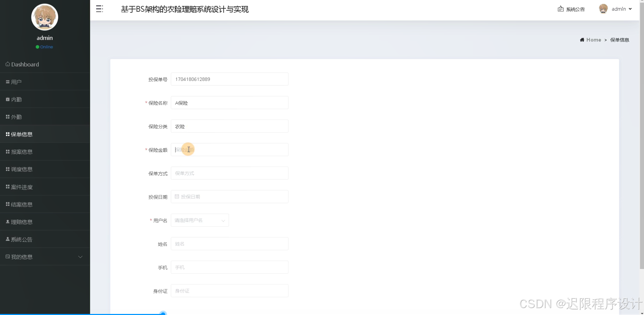
Task: Open 报案信息 menu item
Action: (x=45, y=152)
